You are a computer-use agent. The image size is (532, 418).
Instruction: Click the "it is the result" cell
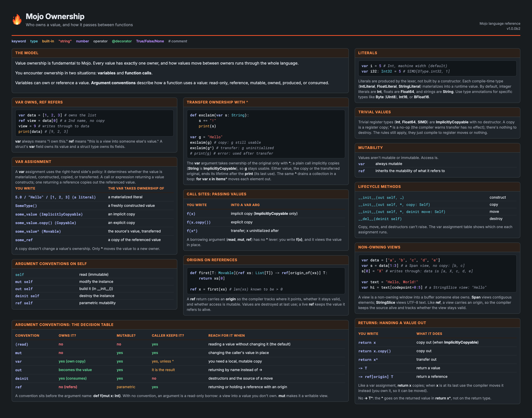point(163,370)
